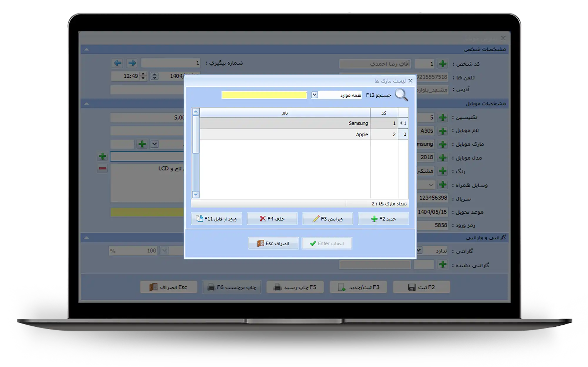Click green plus next to گارانتی دهنده
This screenshot has height=367, width=588.
(442, 264)
